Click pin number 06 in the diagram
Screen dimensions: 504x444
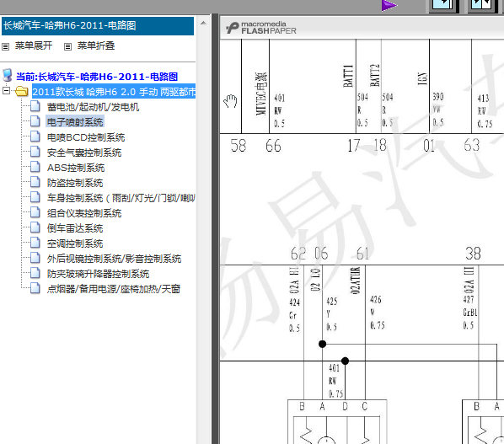pos(321,254)
